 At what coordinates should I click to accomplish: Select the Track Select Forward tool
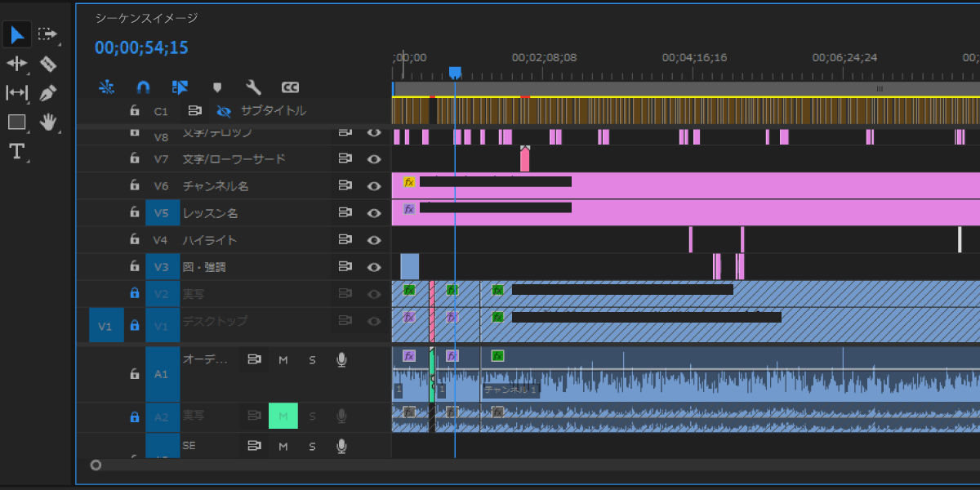[47, 34]
